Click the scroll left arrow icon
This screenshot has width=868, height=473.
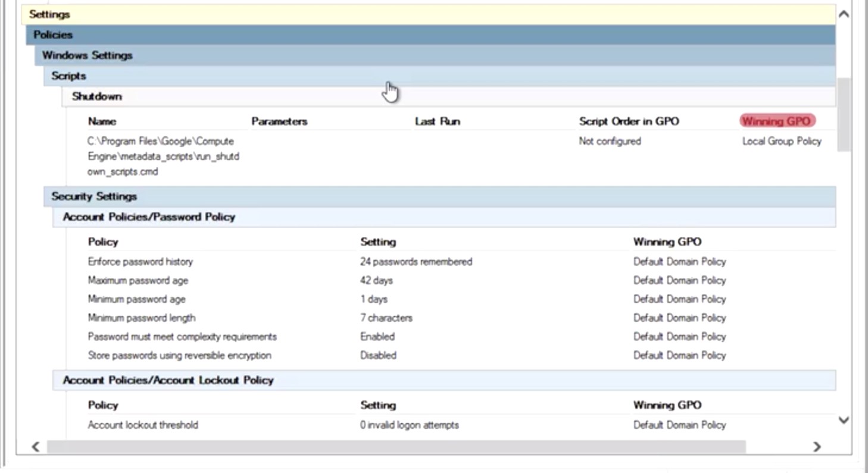pyautogui.click(x=36, y=447)
